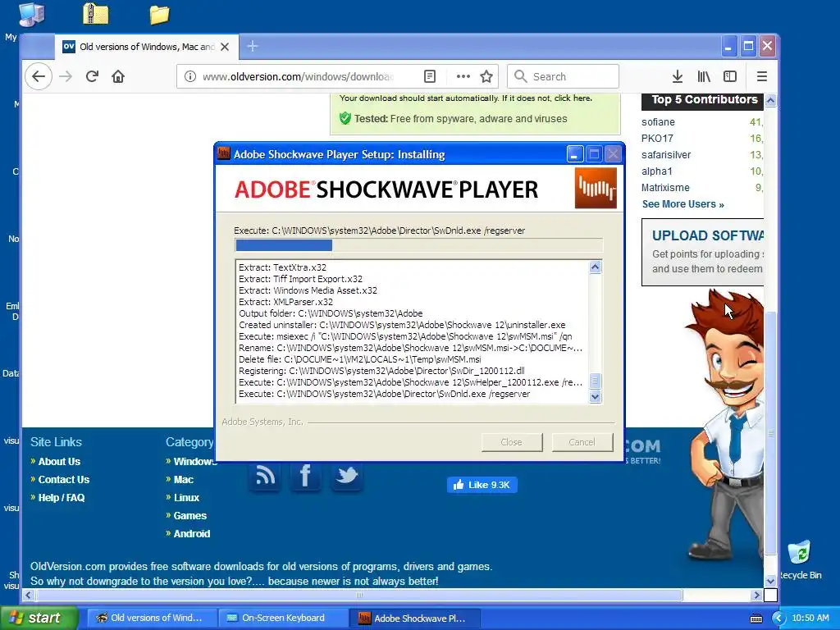Open contributor alpha1's profile
840x630 pixels.
point(657,171)
